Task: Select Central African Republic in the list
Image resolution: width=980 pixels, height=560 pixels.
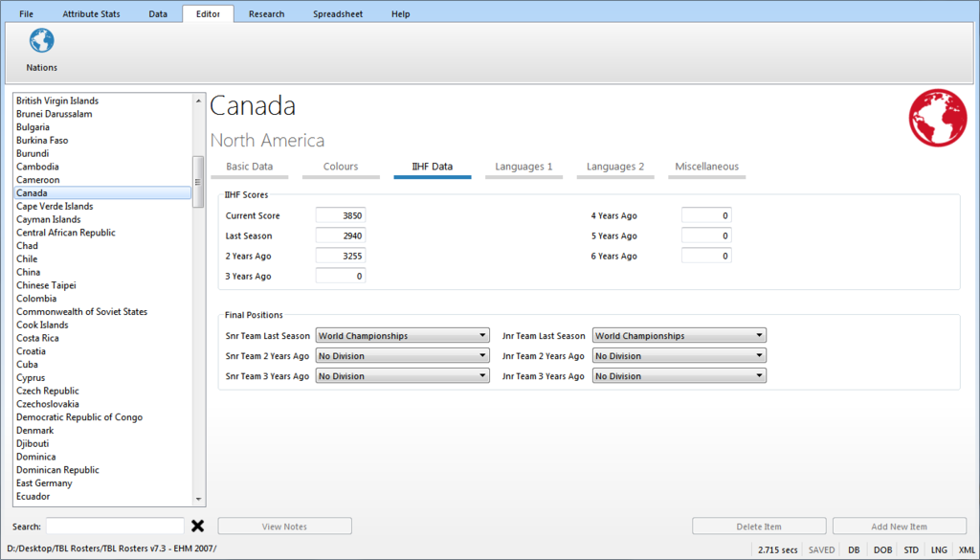Action: tap(102, 233)
